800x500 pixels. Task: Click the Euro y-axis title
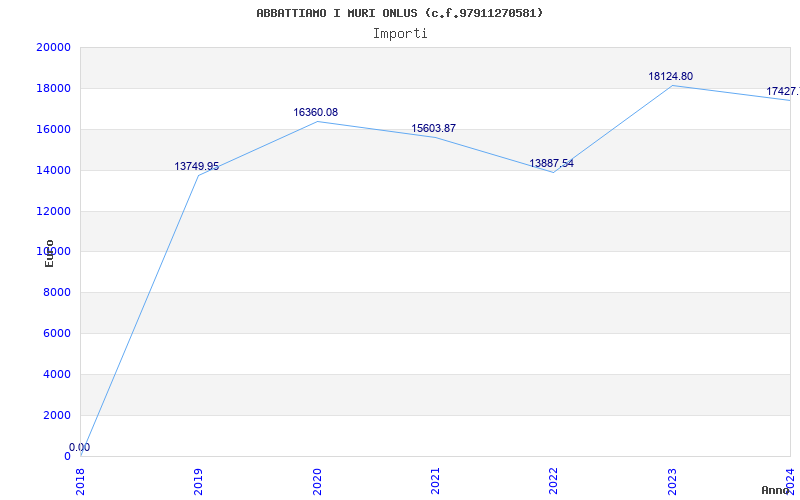[49, 253]
